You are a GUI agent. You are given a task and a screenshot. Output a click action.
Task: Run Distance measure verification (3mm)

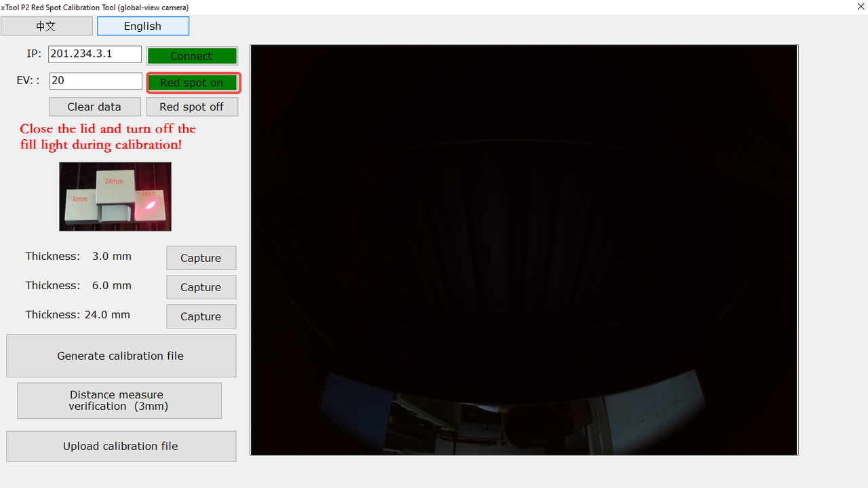point(119,400)
